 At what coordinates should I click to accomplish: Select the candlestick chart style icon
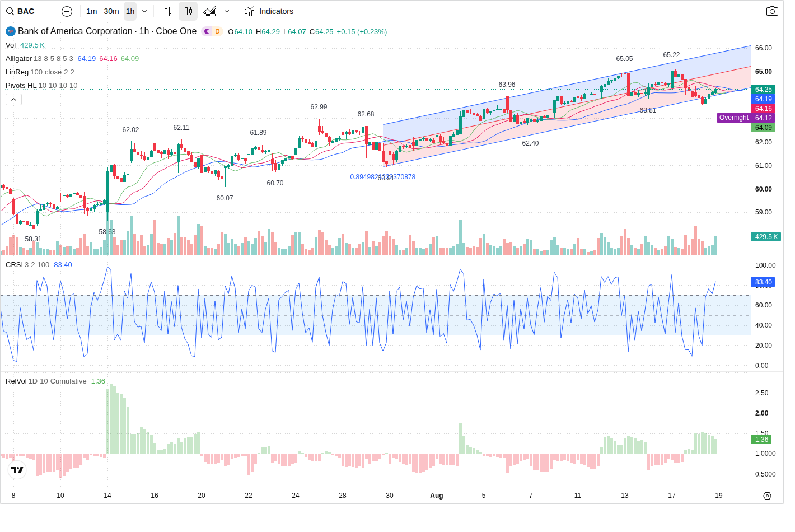(188, 11)
